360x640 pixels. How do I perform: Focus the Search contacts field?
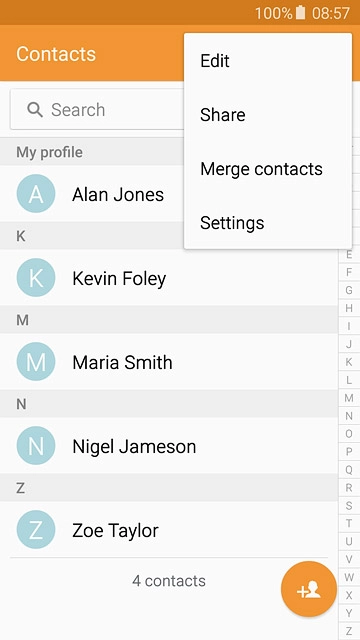click(98, 109)
